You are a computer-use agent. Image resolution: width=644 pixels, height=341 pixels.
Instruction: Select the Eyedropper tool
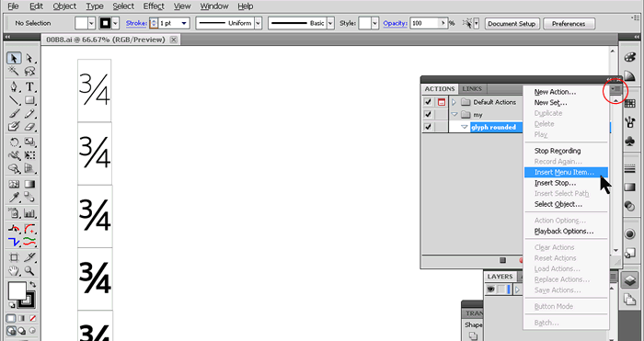coord(14,198)
